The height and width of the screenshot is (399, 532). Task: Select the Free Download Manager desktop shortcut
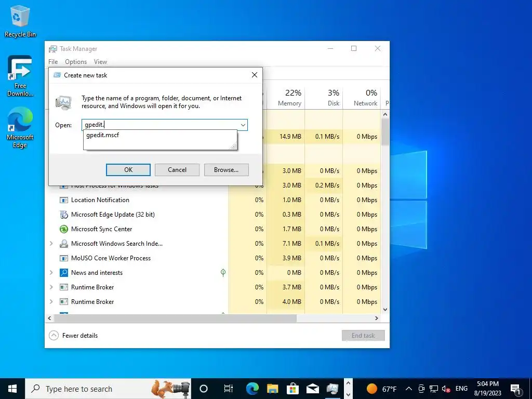tap(20, 76)
